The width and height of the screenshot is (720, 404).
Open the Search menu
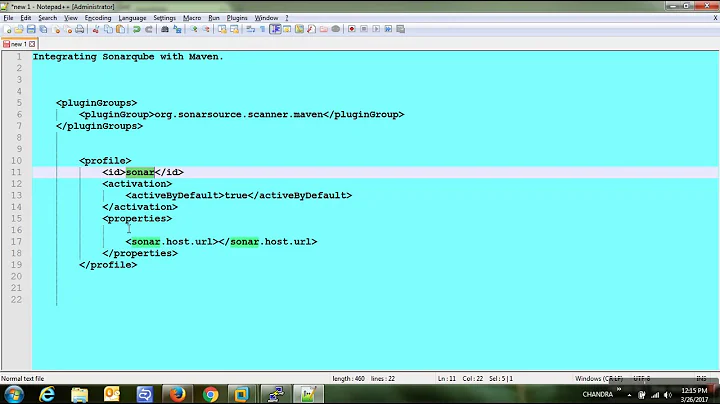click(x=48, y=18)
